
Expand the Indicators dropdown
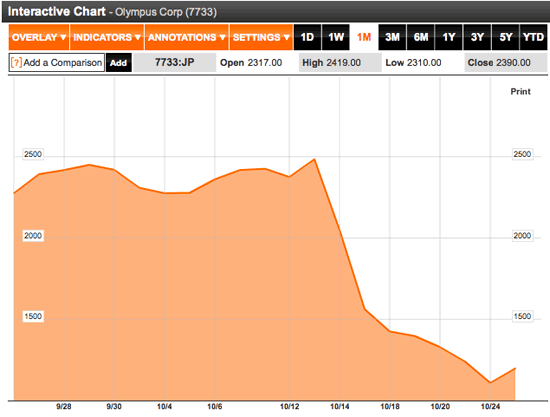click(107, 37)
